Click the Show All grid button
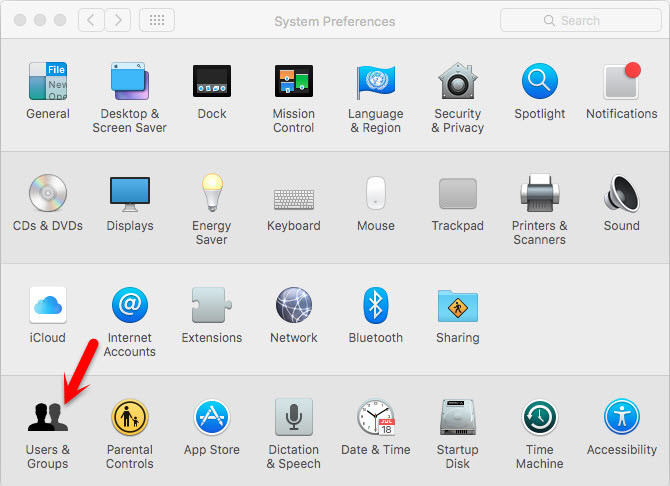Image resolution: width=670 pixels, height=486 pixels. coord(157,20)
